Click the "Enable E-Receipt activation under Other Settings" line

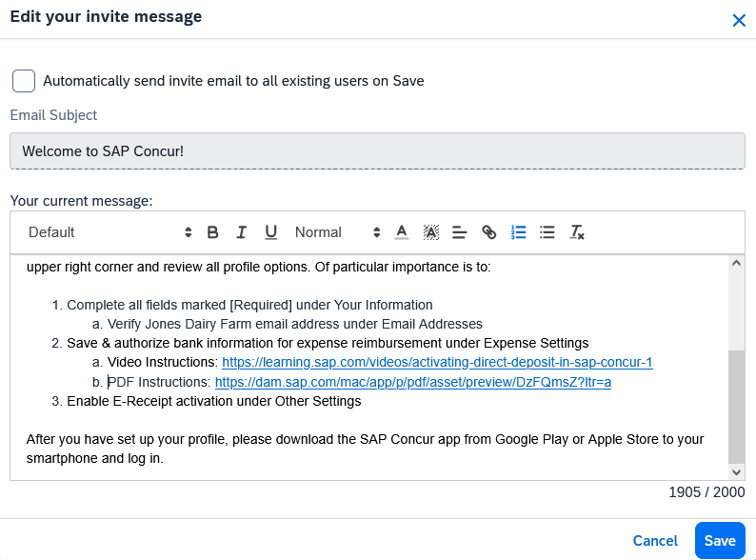[x=213, y=401]
